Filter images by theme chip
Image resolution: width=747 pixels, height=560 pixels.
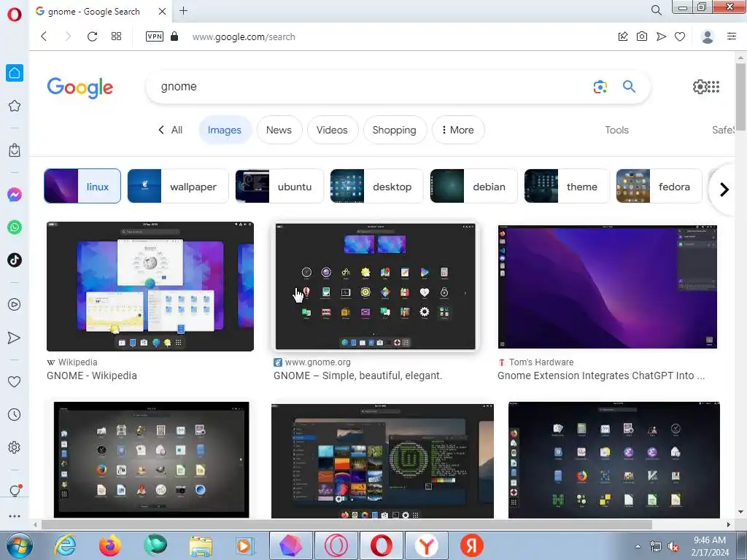pyautogui.click(x=566, y=186)
